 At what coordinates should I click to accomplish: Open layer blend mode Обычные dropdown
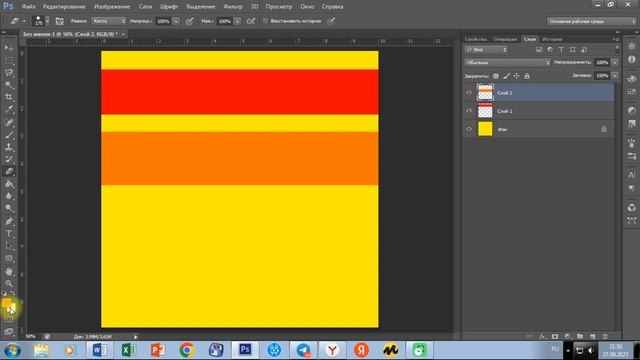(x=508, y=62)
